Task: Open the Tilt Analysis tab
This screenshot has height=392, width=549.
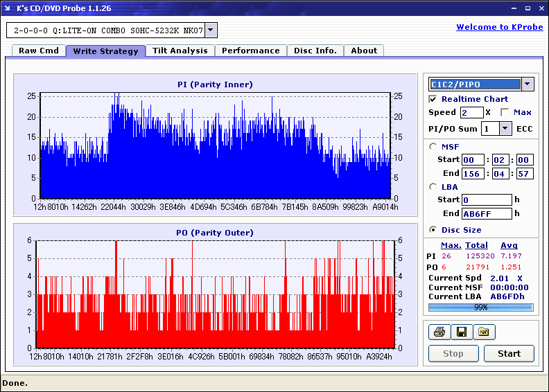Action: pyautogui.click(x=180, y=51)
